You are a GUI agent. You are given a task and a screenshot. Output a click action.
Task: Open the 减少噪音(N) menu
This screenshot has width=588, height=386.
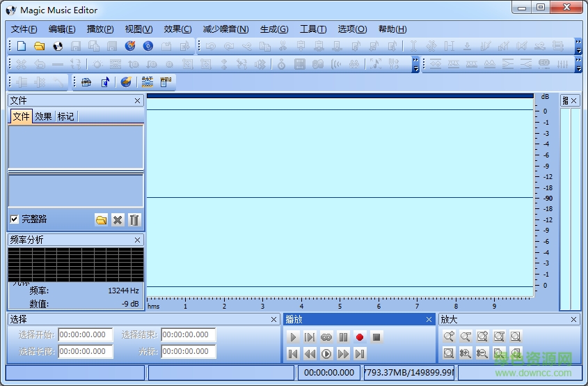point(225,29)
